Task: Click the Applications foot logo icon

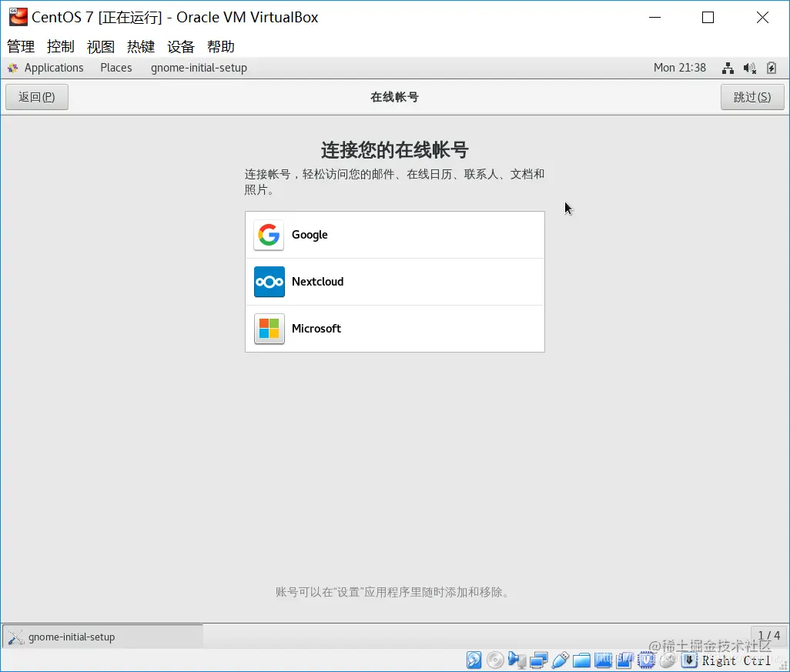Action: pos(13,68)
